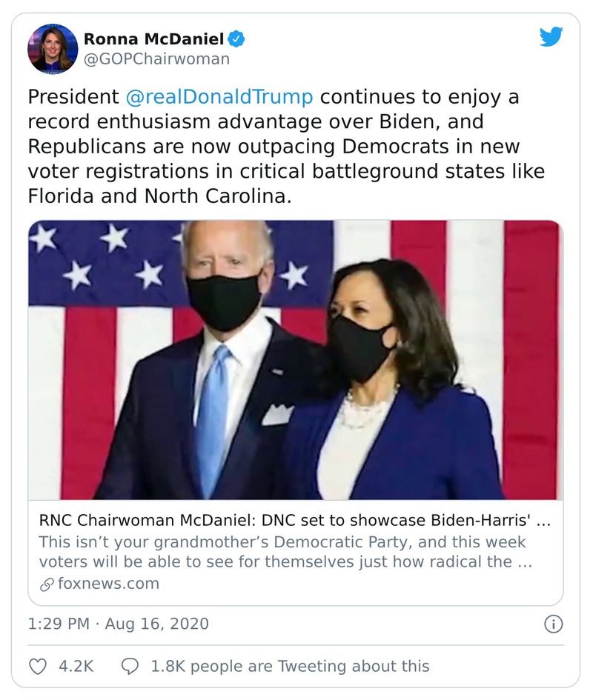
Task: Click the chain-link icon beside foxnews.com
Action: tap(45, 584)
